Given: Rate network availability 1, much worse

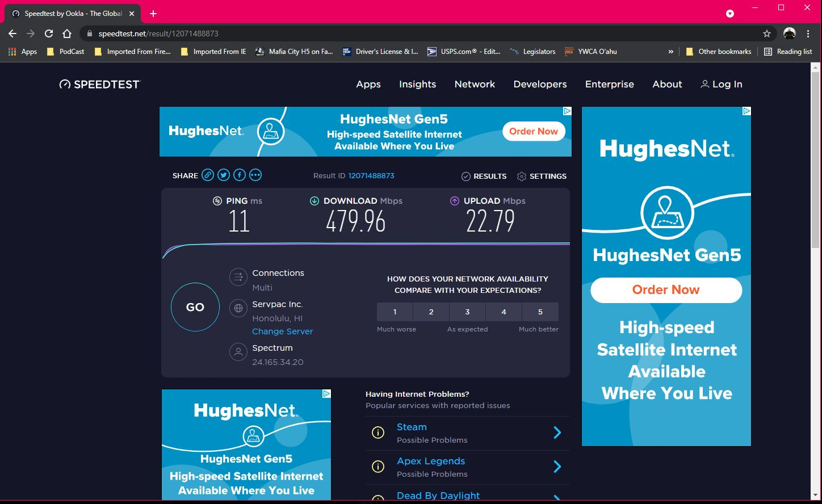Looking at the screenshot, I should point(395,312).
